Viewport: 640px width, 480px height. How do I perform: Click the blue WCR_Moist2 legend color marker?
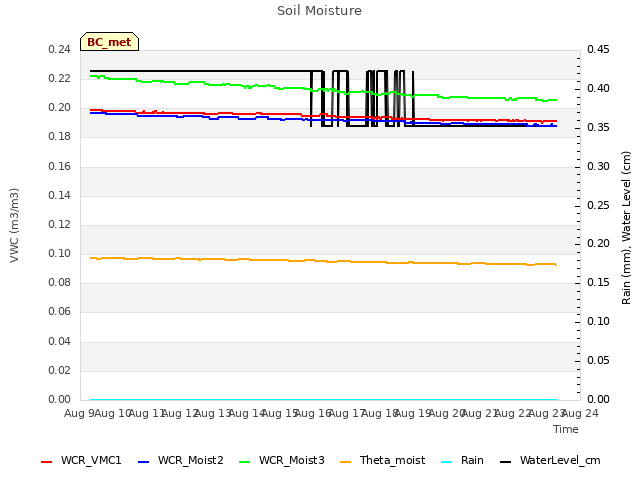[x=144, y=462]
